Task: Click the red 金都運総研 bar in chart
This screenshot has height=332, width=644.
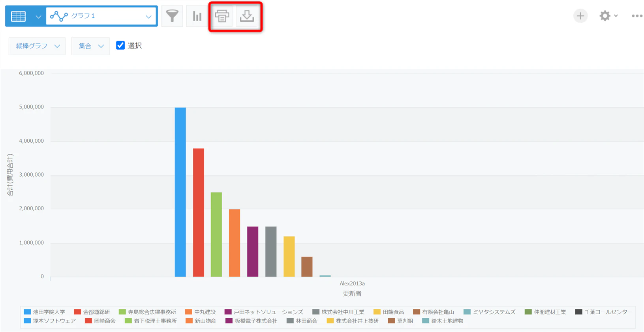Action: tap(199, 213)
